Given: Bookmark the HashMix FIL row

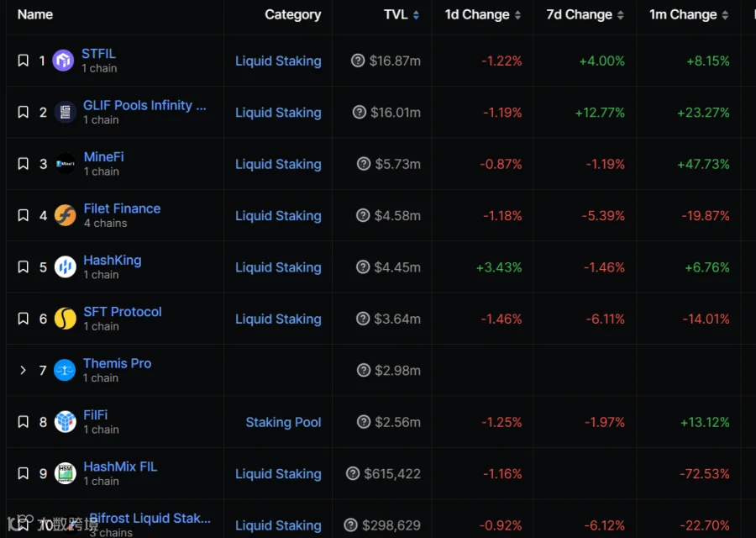Looking at the screenshot, I should 23,473.
